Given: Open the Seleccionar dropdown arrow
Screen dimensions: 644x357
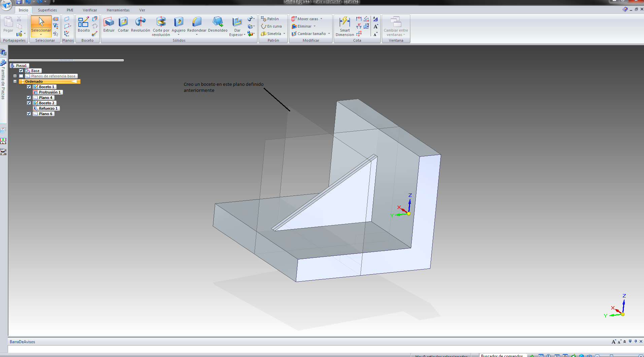Looking at the screenshot, I should [x=41, y=35].
